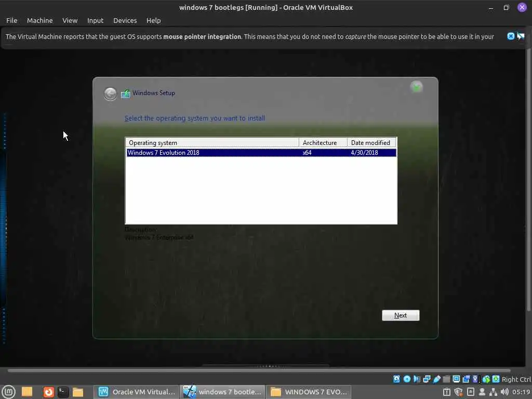This screenshot has width=532, height=399.
Task: Click the network adapter status icon
Action: pyautogui.click(x=427, y=379)
